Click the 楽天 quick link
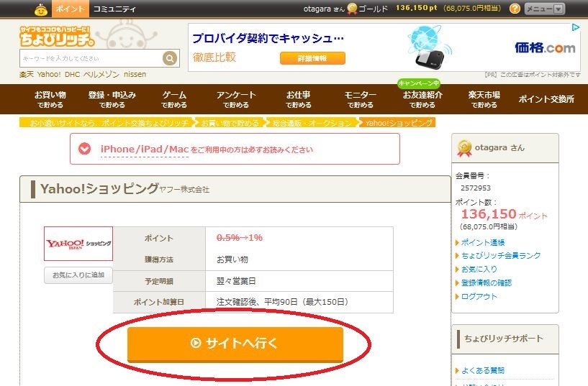The width and height of the screenshot is (588, 386). 26,75
